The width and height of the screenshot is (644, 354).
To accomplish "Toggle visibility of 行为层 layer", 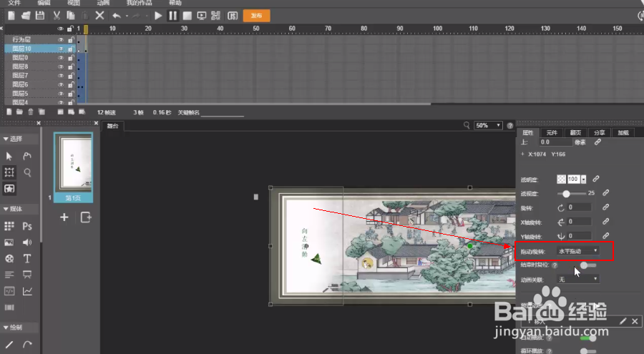I will click(x=61, y=40).
